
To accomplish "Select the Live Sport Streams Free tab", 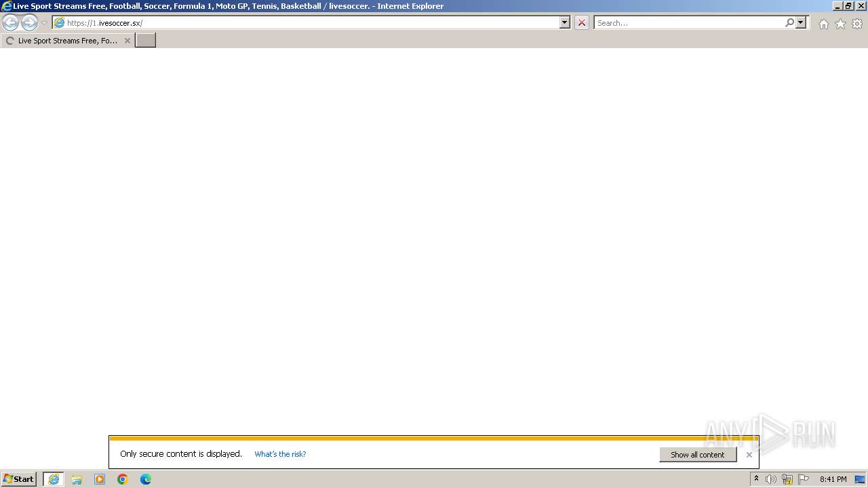I will coord(66,41).
